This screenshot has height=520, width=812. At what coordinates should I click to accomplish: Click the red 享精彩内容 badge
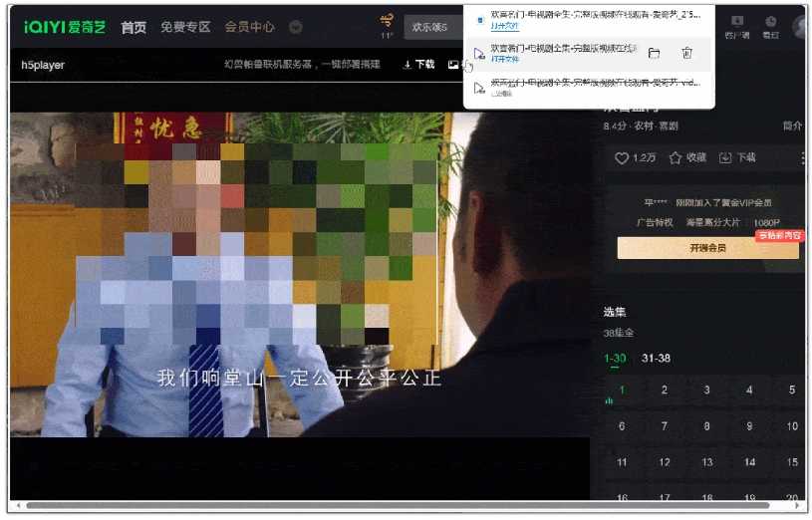779,236
